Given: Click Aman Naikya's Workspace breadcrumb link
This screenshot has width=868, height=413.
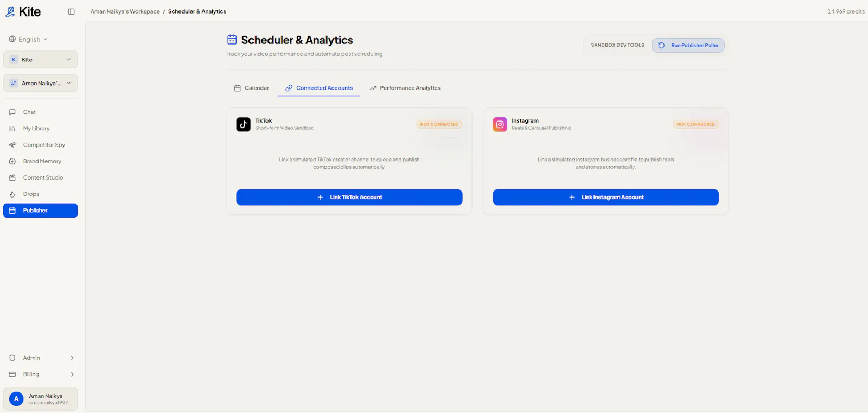Looking at the screenshot, I should 125,11.
